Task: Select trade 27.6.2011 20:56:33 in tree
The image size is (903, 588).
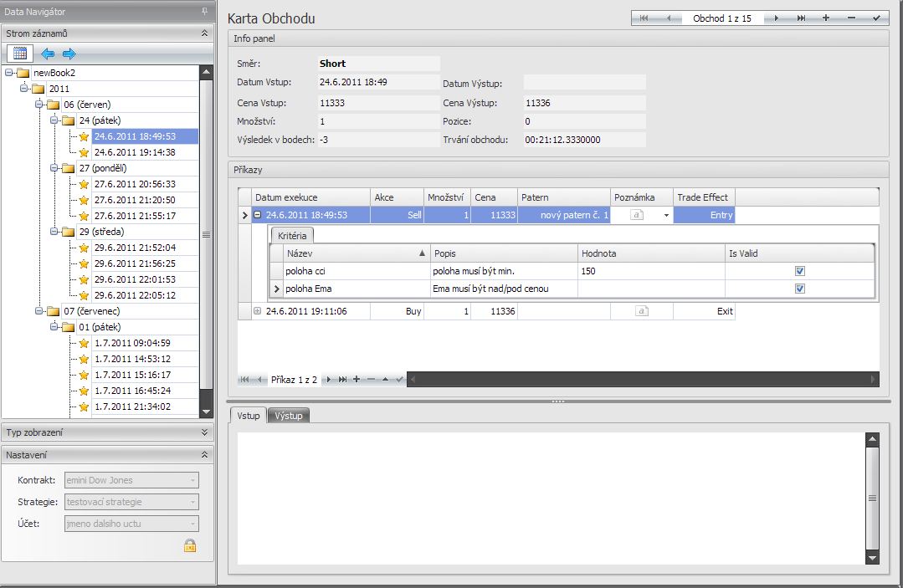Action: click(135, 184)
